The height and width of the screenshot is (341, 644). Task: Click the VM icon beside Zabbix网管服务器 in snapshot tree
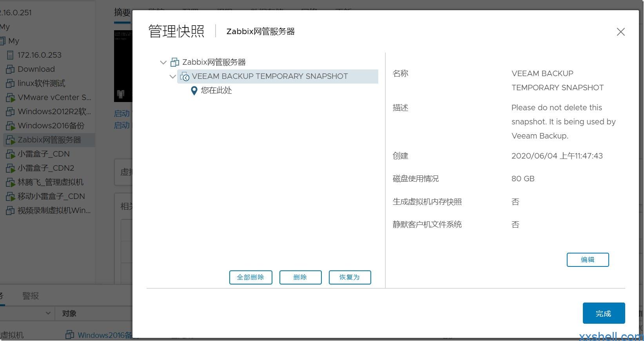click(x=174, y=62)
